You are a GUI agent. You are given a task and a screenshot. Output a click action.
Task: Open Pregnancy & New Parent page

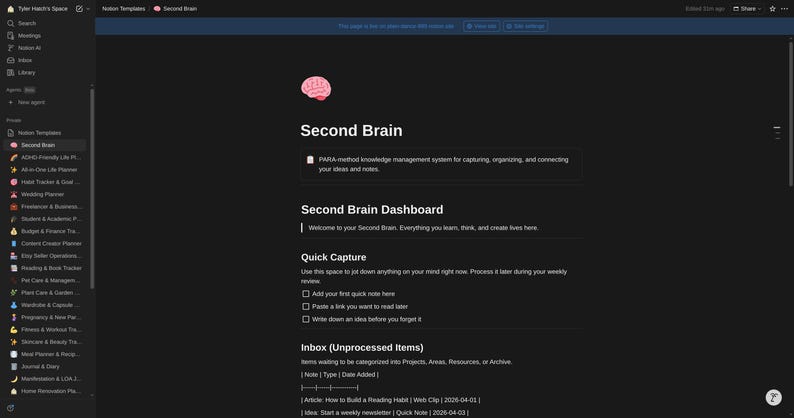click(46, 317)
